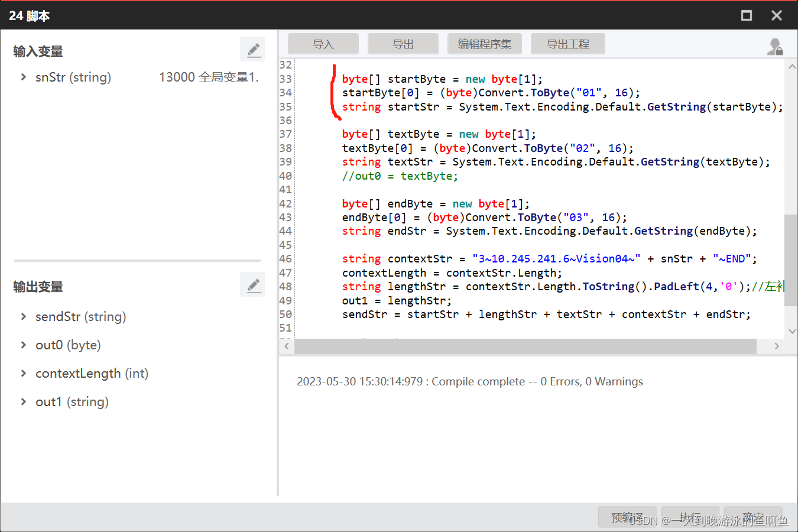Click the line with startByte[0] assignment
Image resolution: width=798 pixels, height=532 pixels.
(491, 93)
